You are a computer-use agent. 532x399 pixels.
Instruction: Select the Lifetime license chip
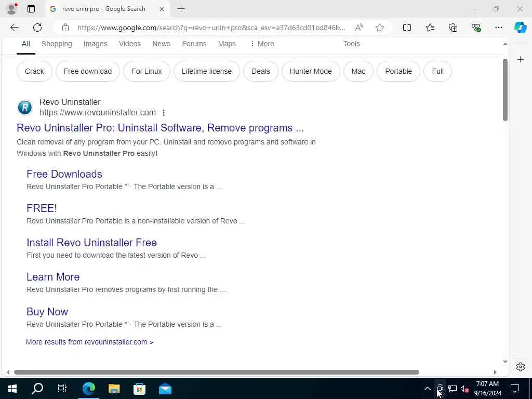coord(207,71)
